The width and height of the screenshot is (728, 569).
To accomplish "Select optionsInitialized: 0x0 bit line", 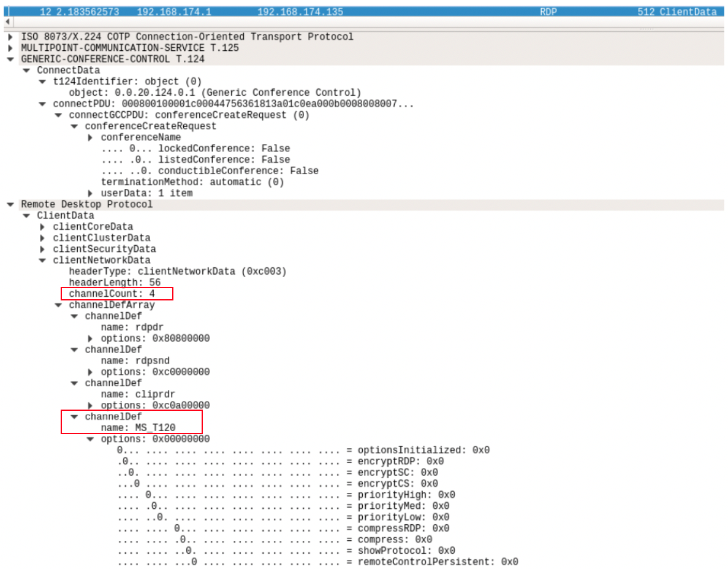I will pyautogui.click(x=303, y=450).
